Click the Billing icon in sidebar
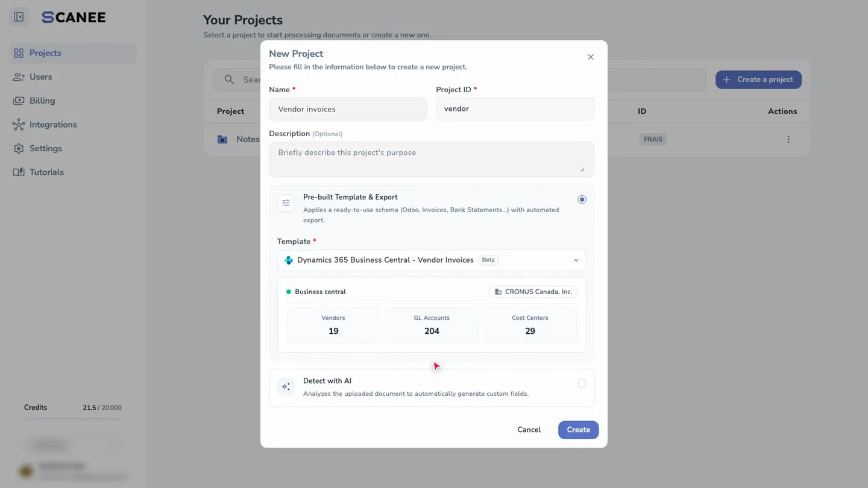The width and height of the screenshot is (868, 488). [19, 101]
